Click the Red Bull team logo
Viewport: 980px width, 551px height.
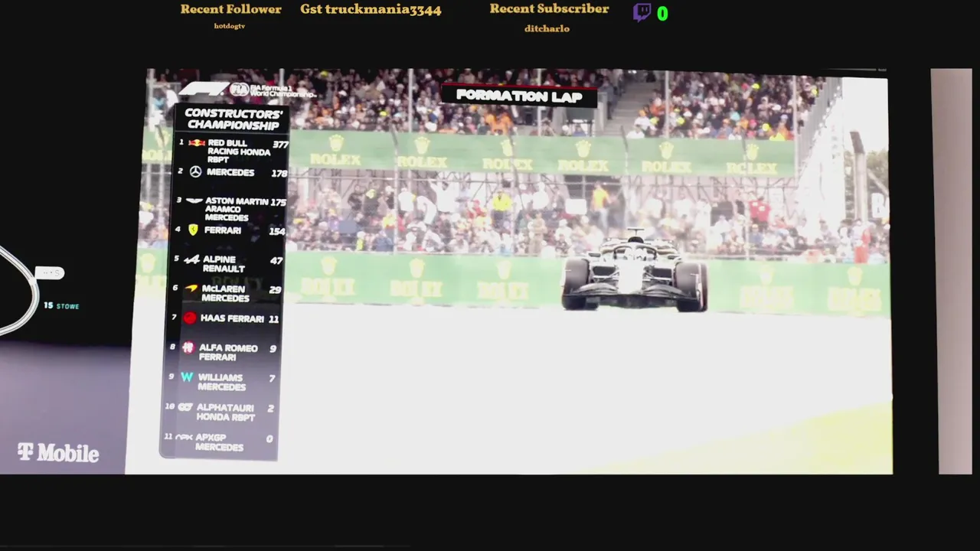(x=197, y=143)
